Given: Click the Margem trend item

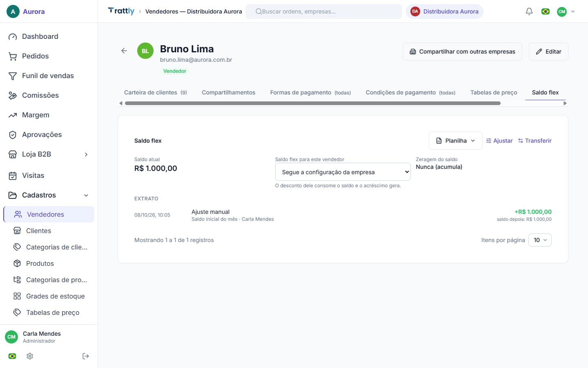Looking at the screenshot, I should pyautogui.click(x=49, y=115).
